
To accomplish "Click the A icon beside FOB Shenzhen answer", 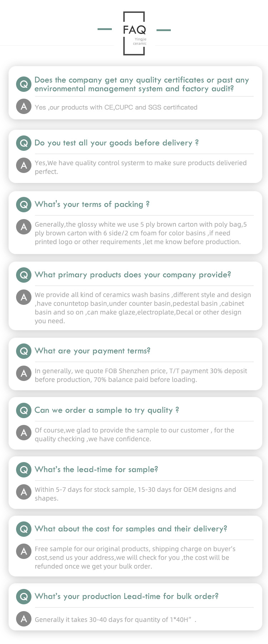I will (x=24, y=373).
